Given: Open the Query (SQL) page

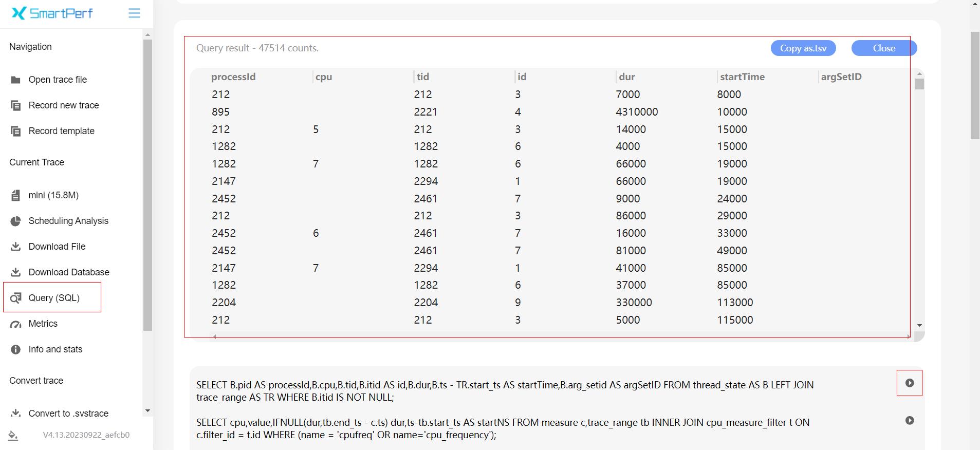Looking at the screenshot, I should point(53,298).
